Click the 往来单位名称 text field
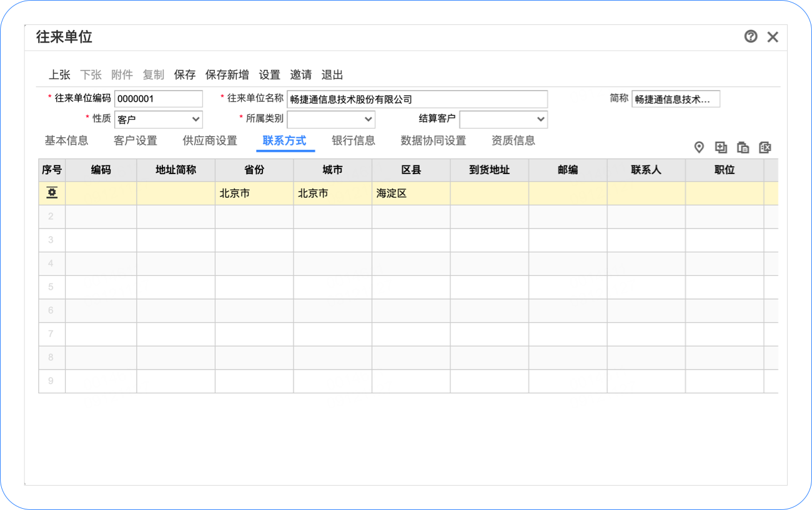The height and width of the screenshot is (510, 812). point(417,99)
